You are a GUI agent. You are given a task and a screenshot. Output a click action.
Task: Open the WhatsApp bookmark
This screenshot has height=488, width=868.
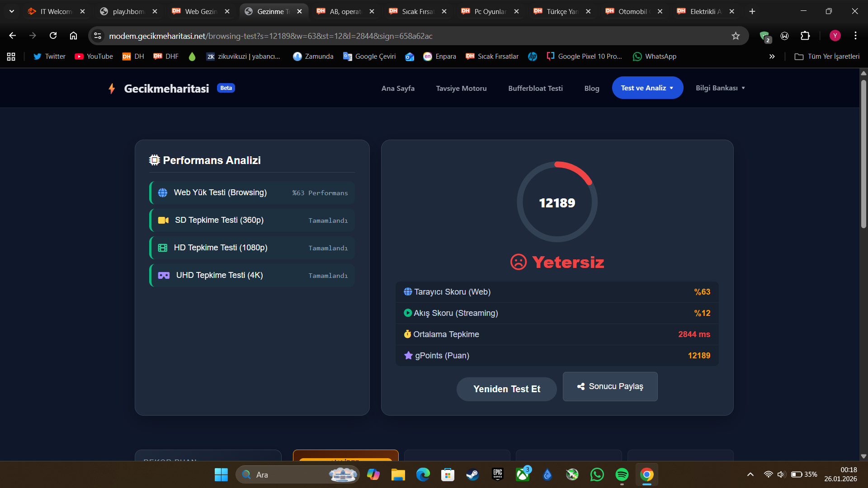(654, 56)
